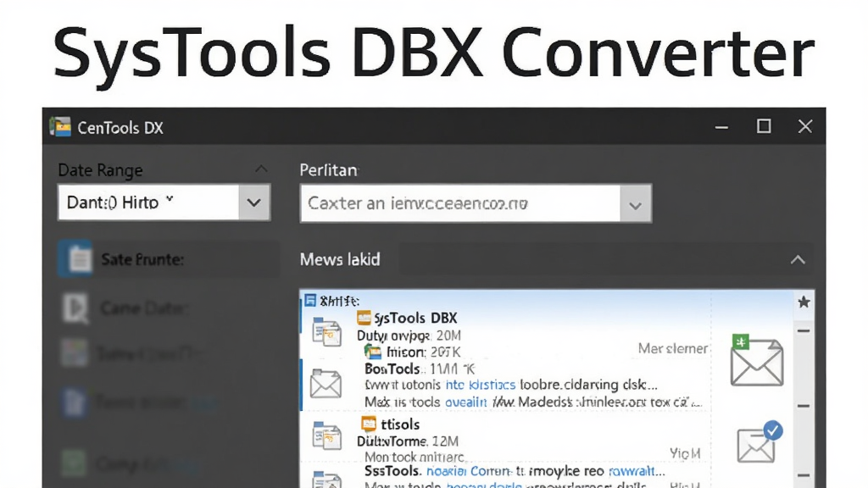Click the documents icon left of "SysTools DBX"
The width and height of the screenshot is (868, 488).
(x=326, y=331)
